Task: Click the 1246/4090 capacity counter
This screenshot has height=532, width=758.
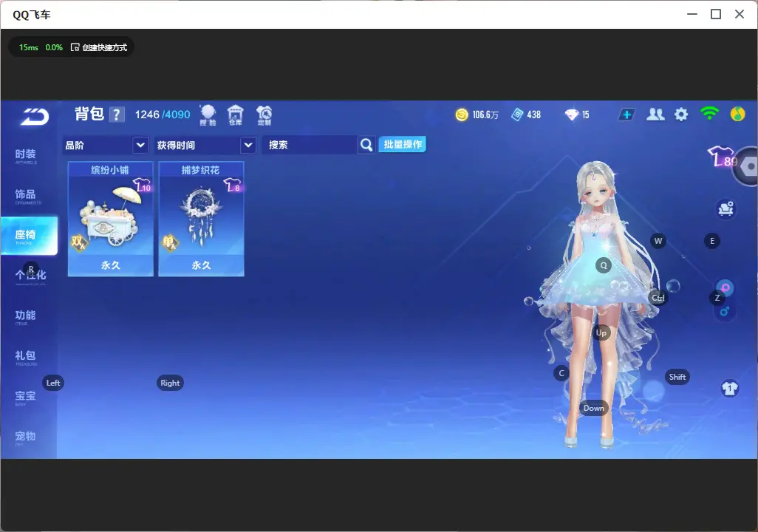Action: point(163,115)
